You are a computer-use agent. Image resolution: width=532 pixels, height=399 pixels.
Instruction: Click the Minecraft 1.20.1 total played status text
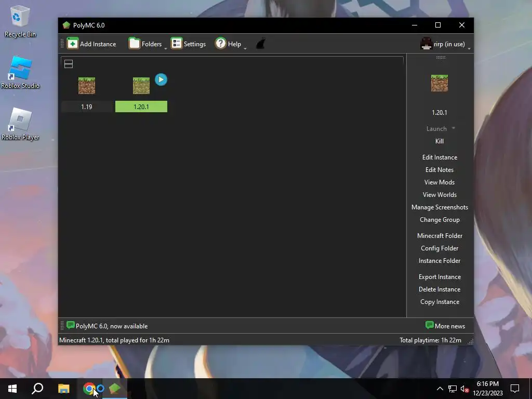click(x=114, y=340)
